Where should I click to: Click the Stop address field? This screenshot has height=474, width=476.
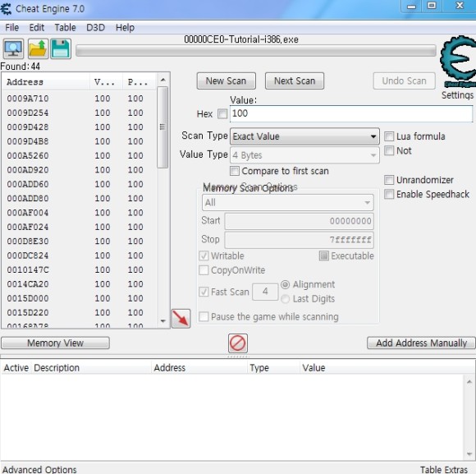[299, 240]
